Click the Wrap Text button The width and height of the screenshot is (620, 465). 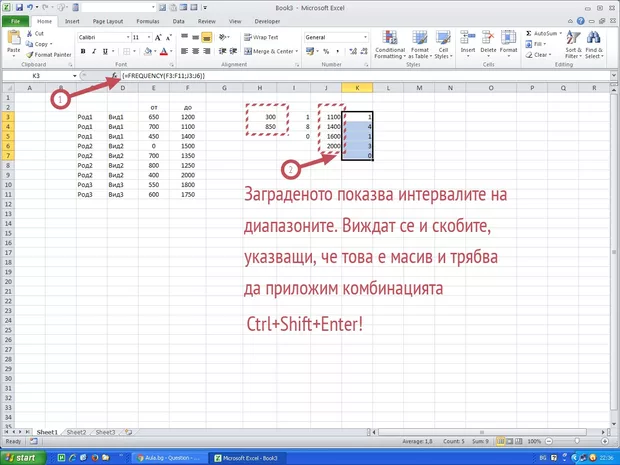[x=261, y=37]
